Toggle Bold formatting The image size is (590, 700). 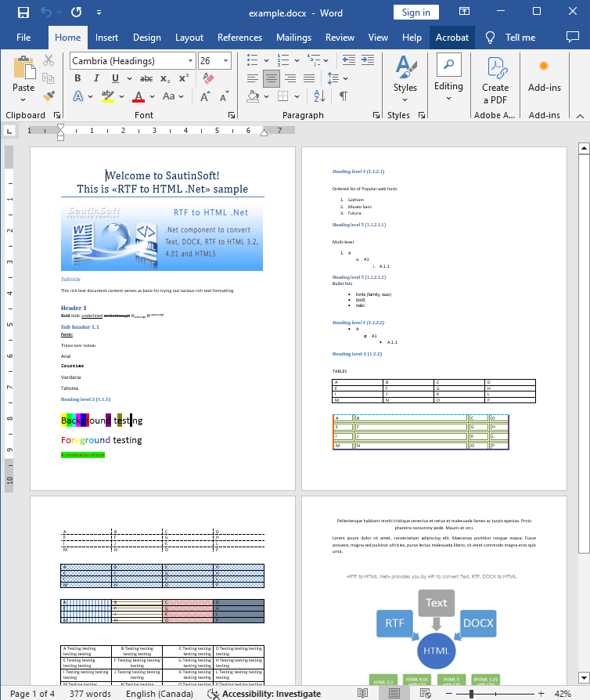77,78
